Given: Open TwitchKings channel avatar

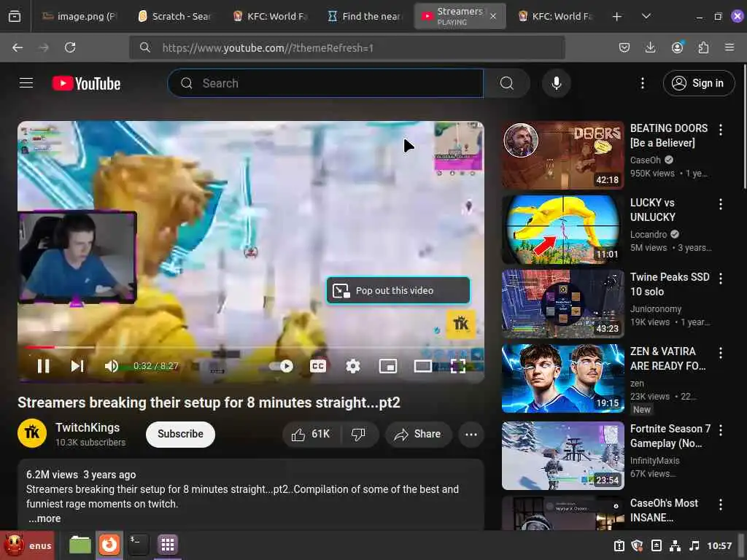Looking at the screenshot, I should 32,433.
